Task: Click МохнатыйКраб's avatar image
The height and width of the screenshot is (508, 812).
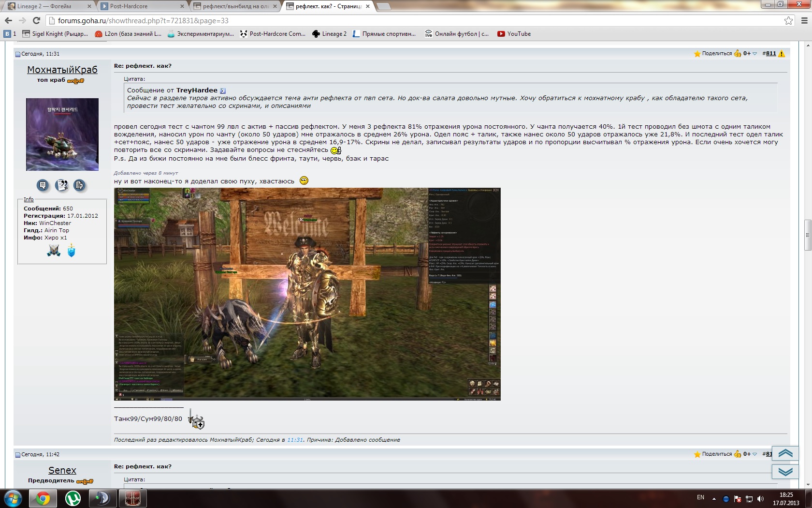Action: (62, 134)
